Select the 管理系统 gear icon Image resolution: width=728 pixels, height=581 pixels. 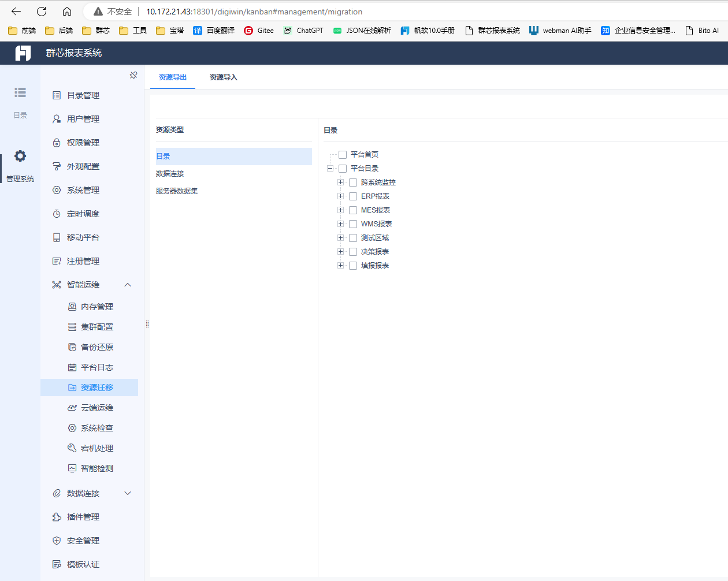20,156
